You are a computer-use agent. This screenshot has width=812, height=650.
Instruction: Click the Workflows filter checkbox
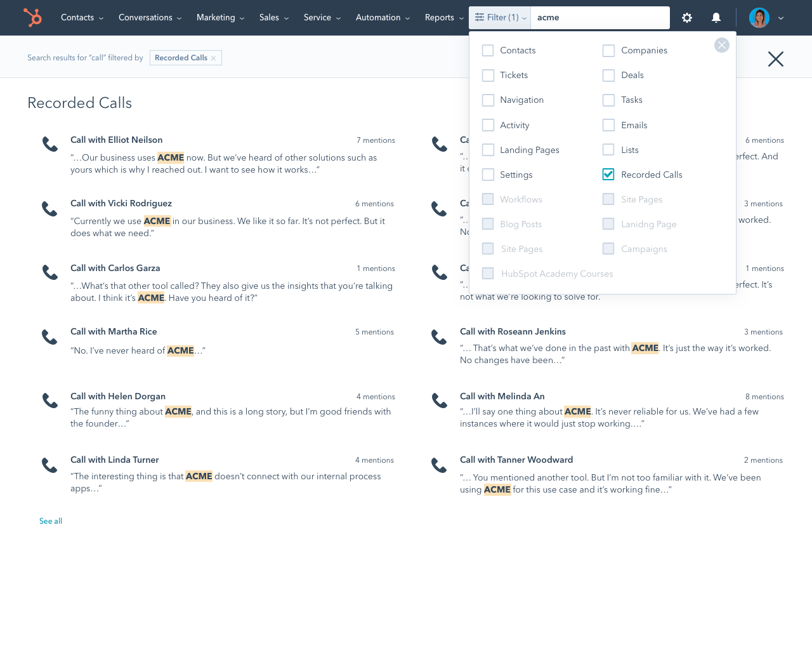click(488, 199)
